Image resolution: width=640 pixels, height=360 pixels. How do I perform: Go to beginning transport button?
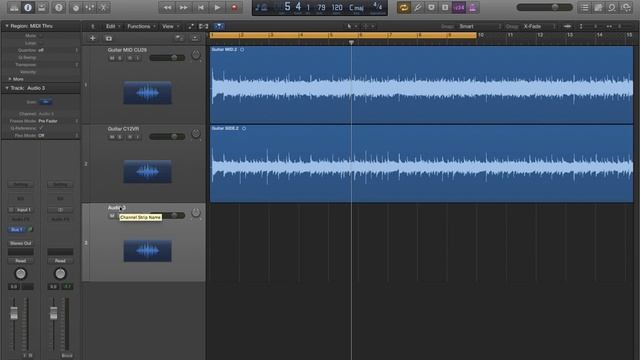coord(200,7)
